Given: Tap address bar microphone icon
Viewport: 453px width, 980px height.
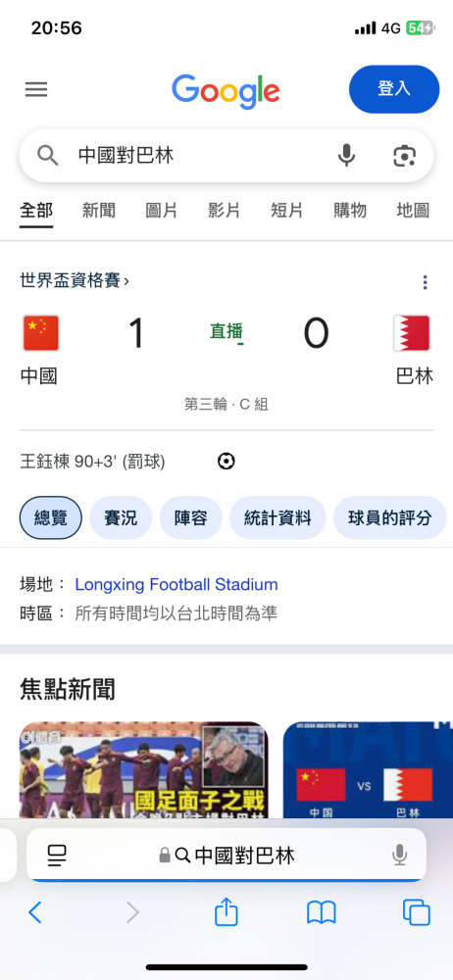Looking at the screenshot, I should click(x=399, y=855).
